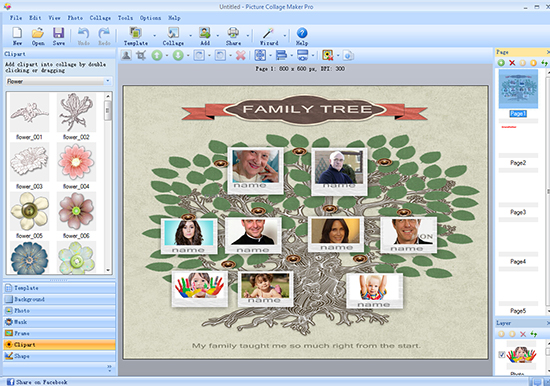Collapse the Page panel using its header arrow
Image resolution: width=550 pixels, height=386 pixels.
(x=547, y=52)
